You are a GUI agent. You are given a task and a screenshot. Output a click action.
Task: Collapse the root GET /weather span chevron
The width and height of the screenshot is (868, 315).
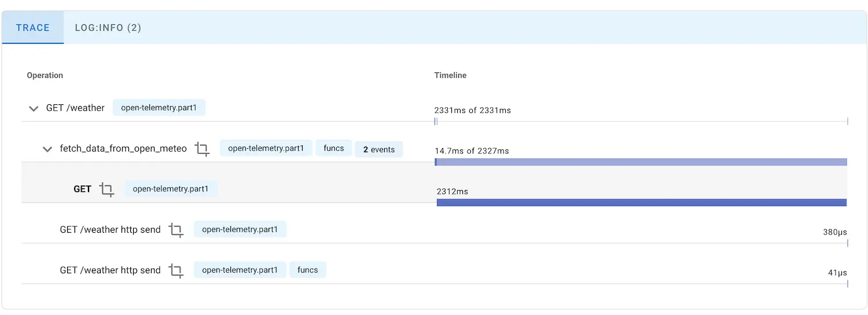pos(34,108)
